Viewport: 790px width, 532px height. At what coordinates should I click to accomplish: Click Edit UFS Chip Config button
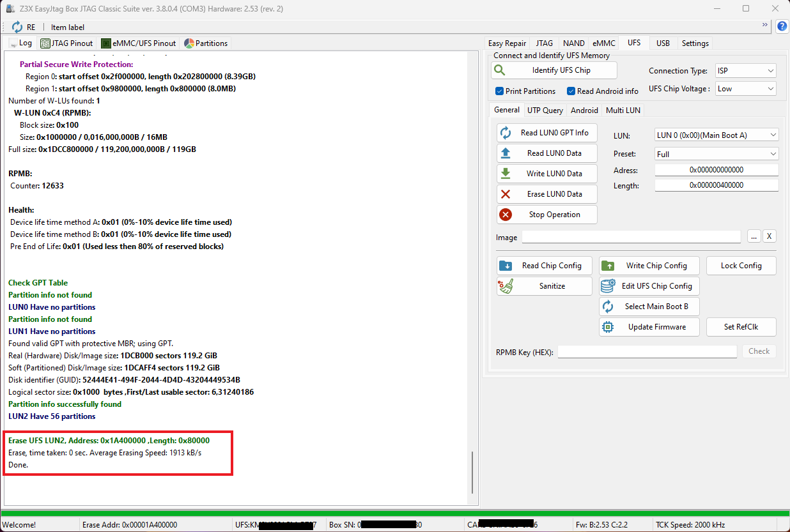(x=649, y=286)
